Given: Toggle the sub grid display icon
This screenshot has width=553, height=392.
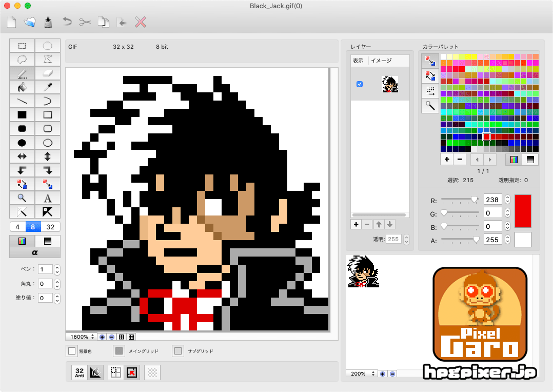Looking at the screenshot, I should [x=131, y=337].
